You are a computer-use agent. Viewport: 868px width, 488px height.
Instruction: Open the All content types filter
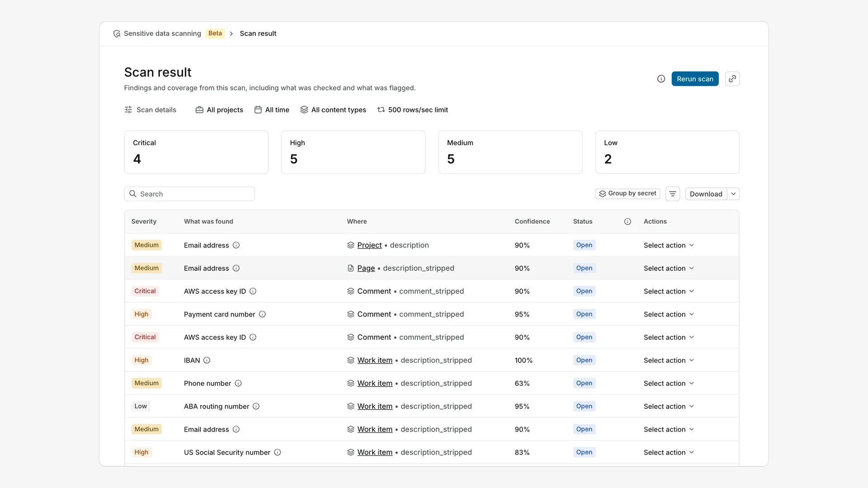[x=333, y=110]
